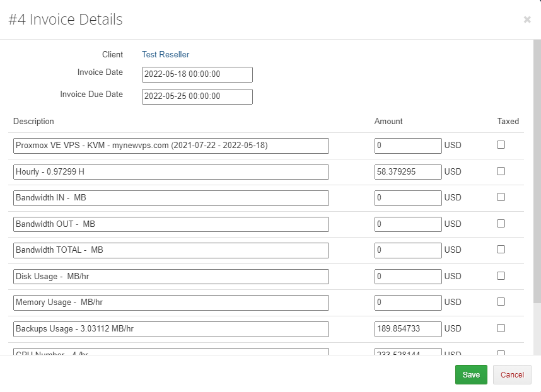This screenshot has height=392, width=541.
Task: Edit the Bandwidth IN description field
Action: pyautogui.click(x=171, y=198)
